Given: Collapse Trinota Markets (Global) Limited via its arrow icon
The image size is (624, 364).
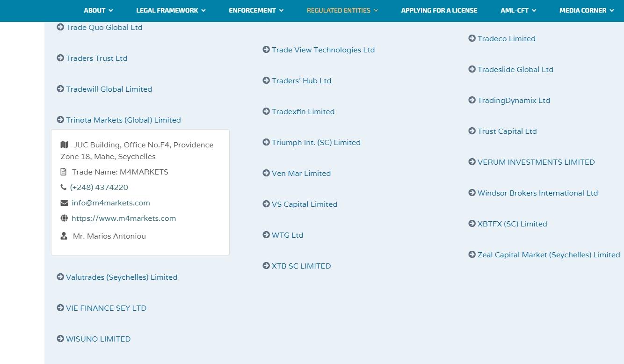Looking at the screenshot, I should click(60, 120).
